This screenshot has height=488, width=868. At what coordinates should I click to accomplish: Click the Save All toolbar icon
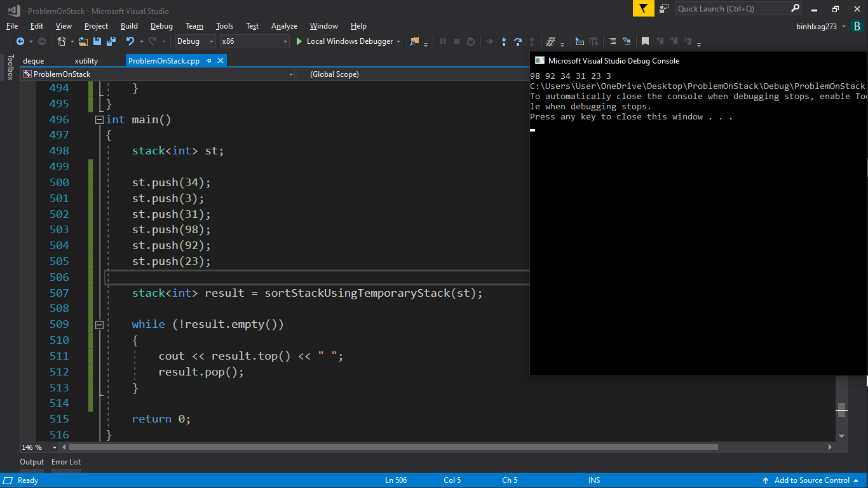[x=111, y=41]
